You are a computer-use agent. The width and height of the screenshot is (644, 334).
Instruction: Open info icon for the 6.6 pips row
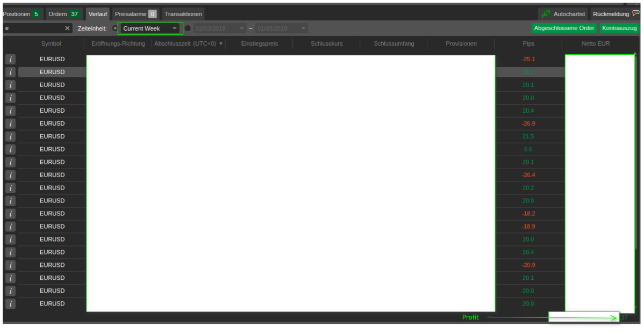10,149
